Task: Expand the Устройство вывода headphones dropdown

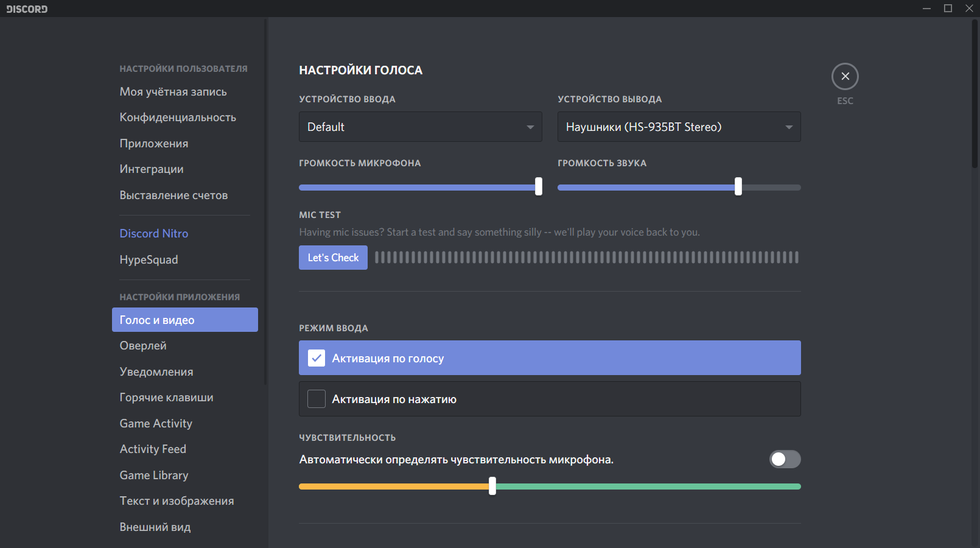Action: (x=679, y=127)
